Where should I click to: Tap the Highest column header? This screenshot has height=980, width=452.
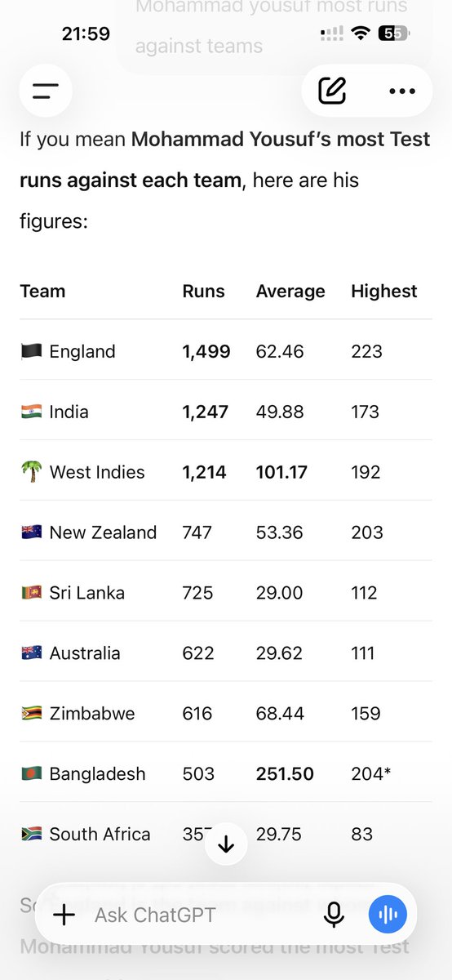coord(383,291)
